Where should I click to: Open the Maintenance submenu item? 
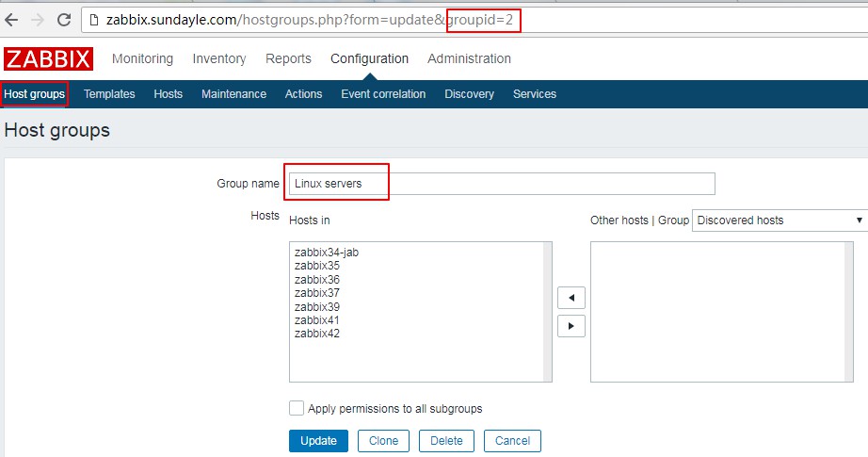(233, 94)
